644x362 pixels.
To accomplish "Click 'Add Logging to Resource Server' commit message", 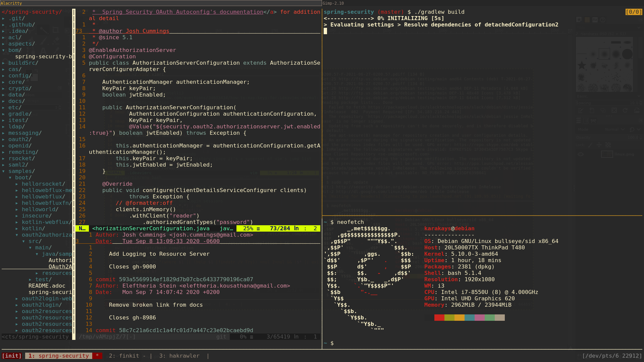I will click(x=159, y=254).
